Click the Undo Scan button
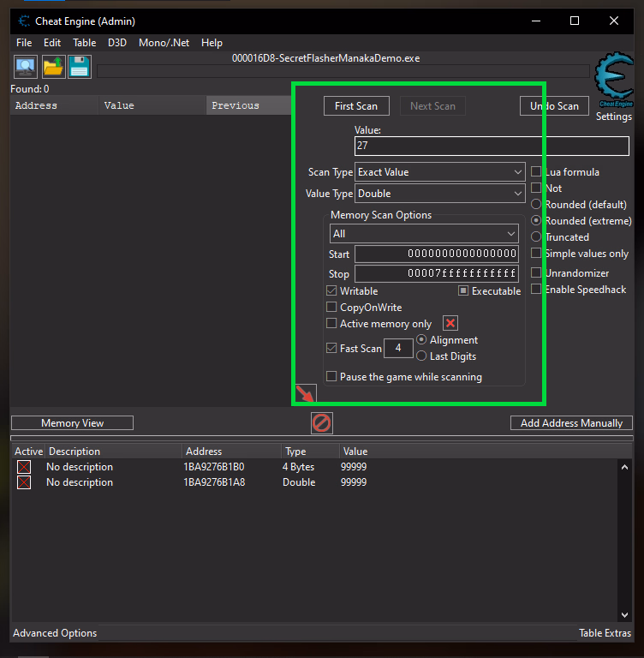 (x=554, y=106)
